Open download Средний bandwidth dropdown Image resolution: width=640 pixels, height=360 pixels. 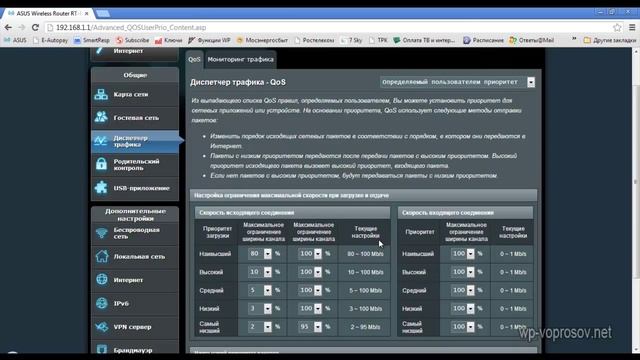[x=462, y=290]
